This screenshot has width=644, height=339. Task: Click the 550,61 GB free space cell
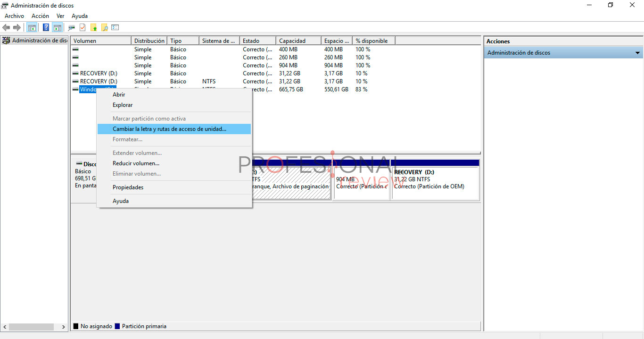[336, 89]
